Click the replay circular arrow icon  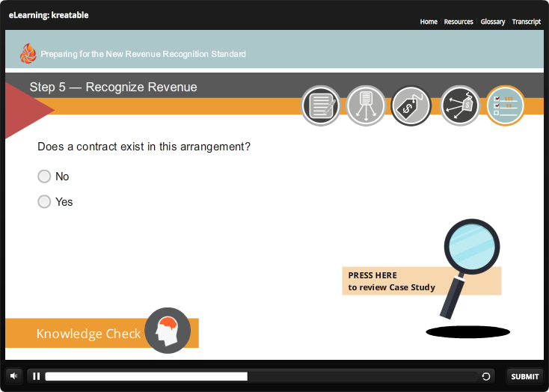486,376
